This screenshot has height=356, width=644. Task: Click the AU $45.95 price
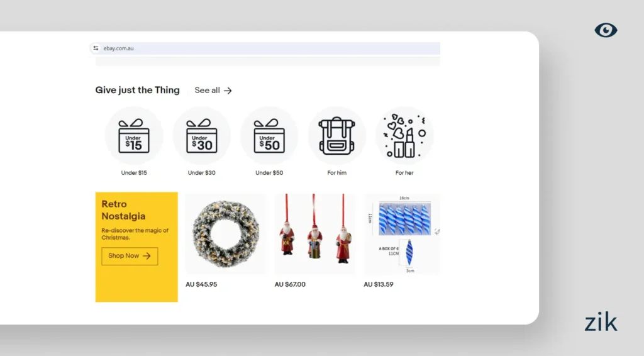pos(201,284)
